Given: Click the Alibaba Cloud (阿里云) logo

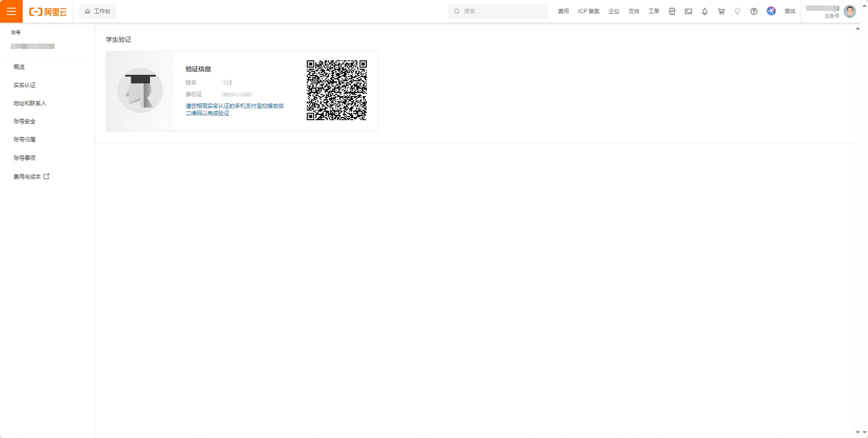Looking at the screenshot, I should pos(47,12).
